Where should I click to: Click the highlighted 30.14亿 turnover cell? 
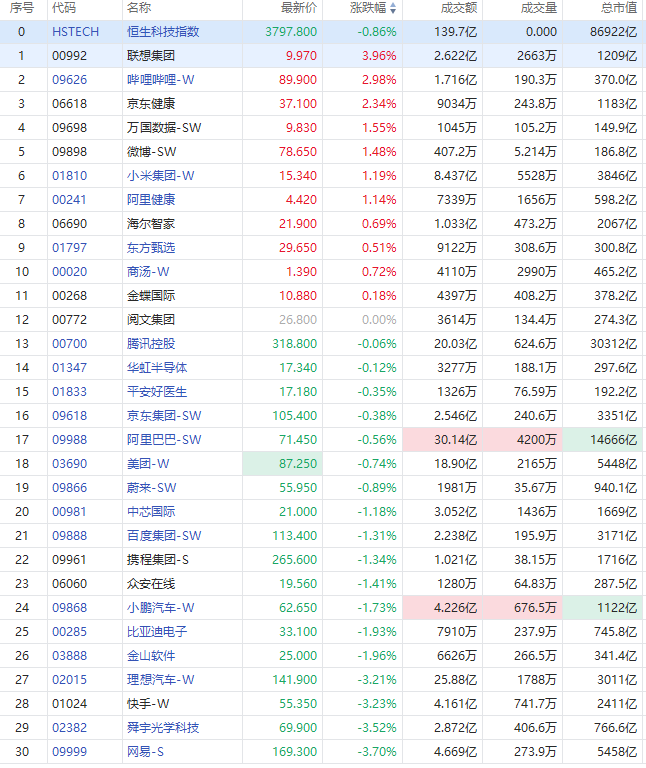click(443, 440)
